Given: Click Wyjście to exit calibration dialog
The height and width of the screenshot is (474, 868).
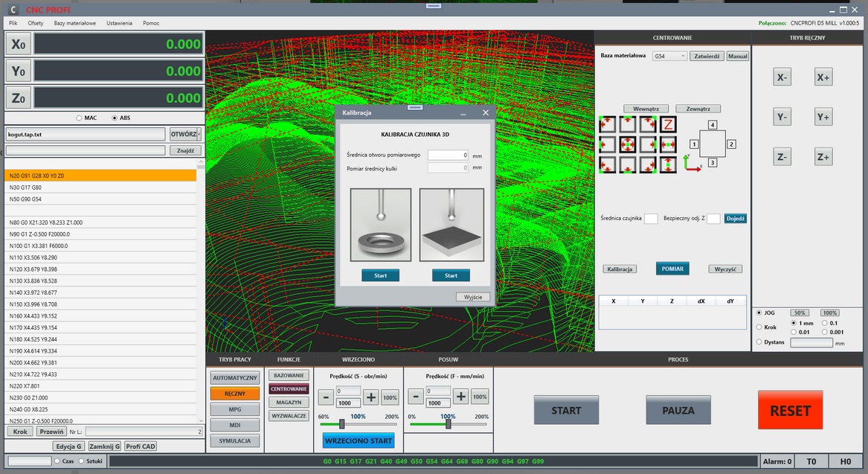Looking at the screenshot, I should (473, 297).
